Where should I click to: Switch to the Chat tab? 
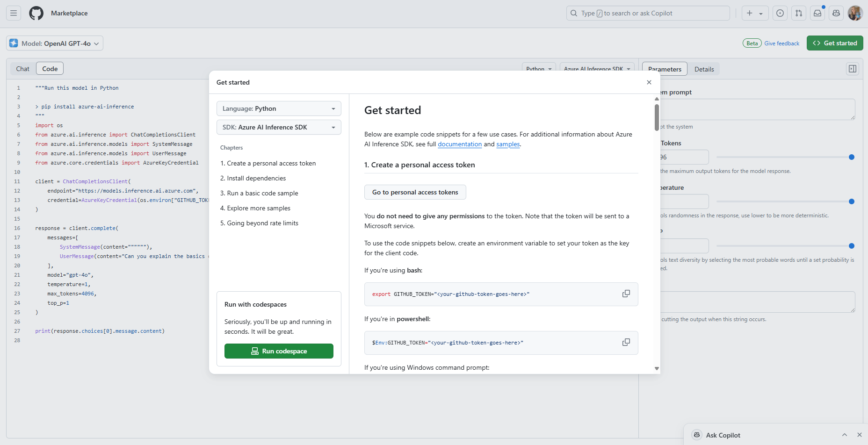(22, 69)
